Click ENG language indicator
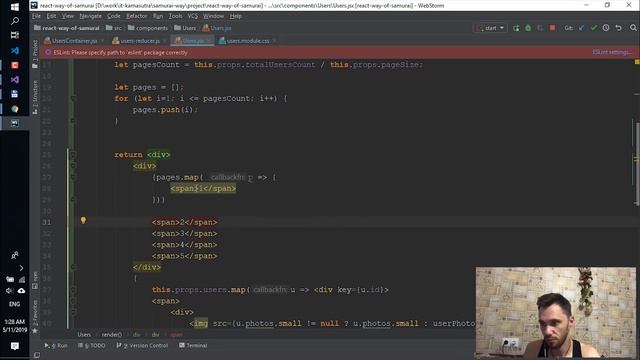 [x=15, y=304]
